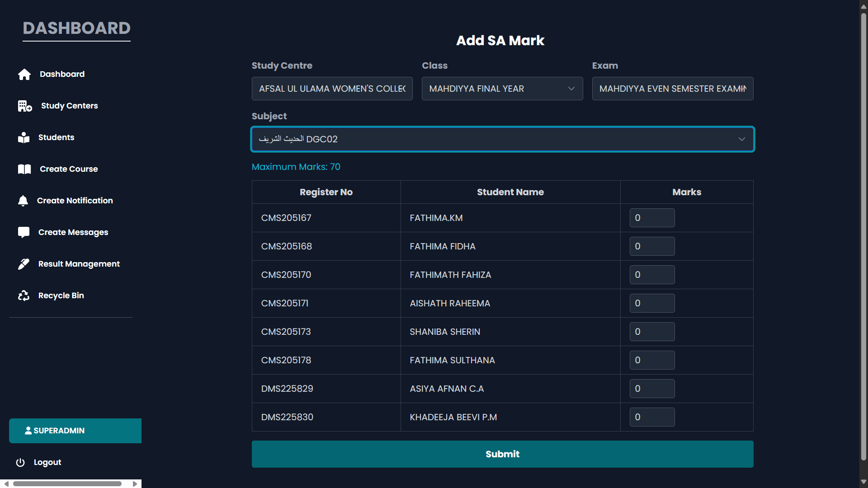Click the Result Management pen icon

click(x=24, y=264)
